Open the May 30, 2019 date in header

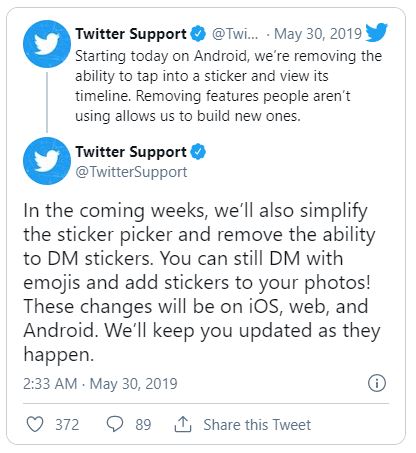click(x=318, y=34)
